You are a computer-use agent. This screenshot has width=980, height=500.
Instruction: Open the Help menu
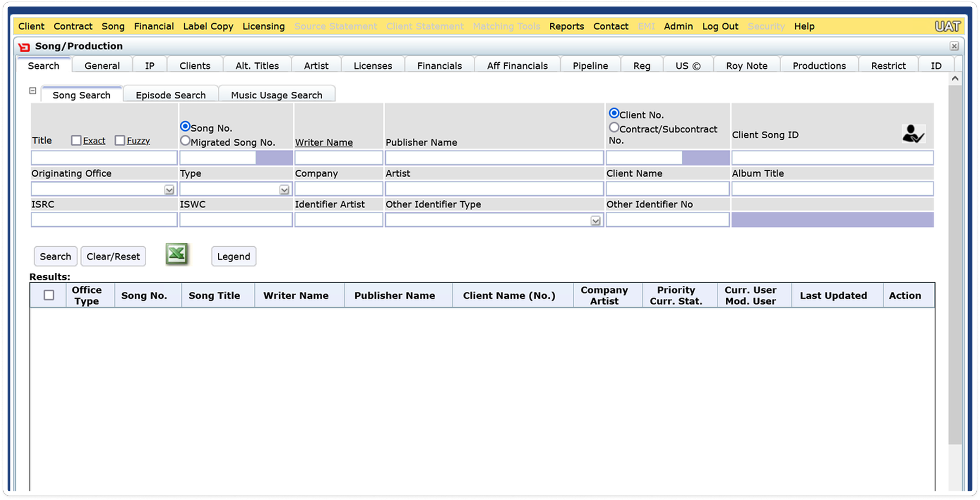coord(804,26)
